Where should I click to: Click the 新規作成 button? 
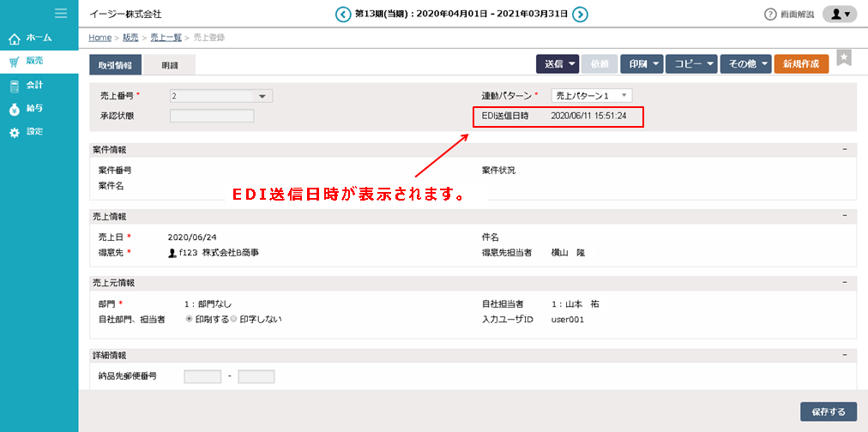click(x=801, y=64)
